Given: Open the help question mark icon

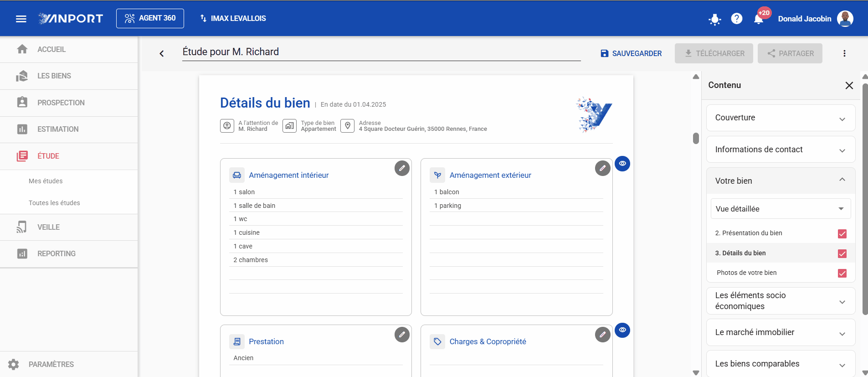Looking at the screenshot, I should tap(737, 19).
